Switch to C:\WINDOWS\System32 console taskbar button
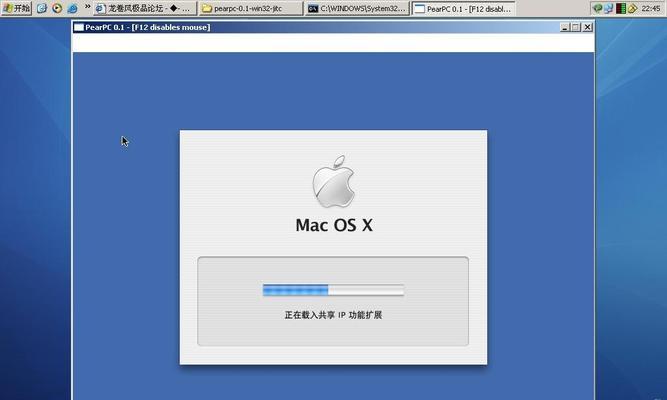667x400 pixels. [x=358, y=9]
